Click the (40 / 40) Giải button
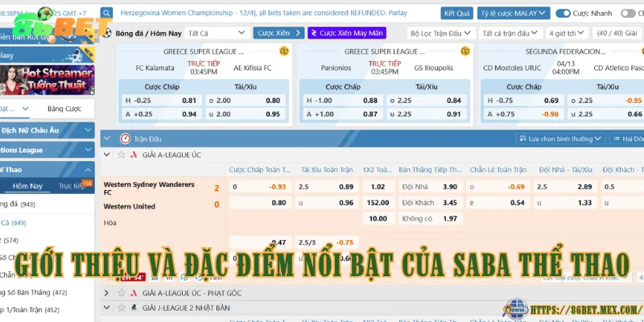This screenshot has width=644, height=322. click(x=617, y=33)
